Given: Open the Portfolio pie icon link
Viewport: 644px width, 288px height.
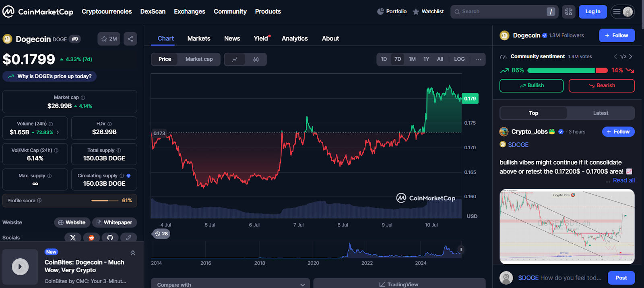Looking at the screenshot, I should tap(392, 12).
